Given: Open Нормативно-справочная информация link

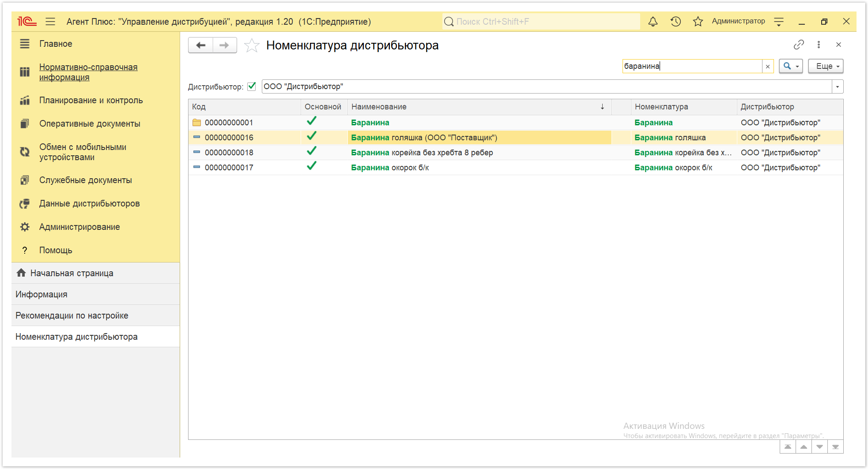Looking at the screenshot, I should click(x=88, y=72).
